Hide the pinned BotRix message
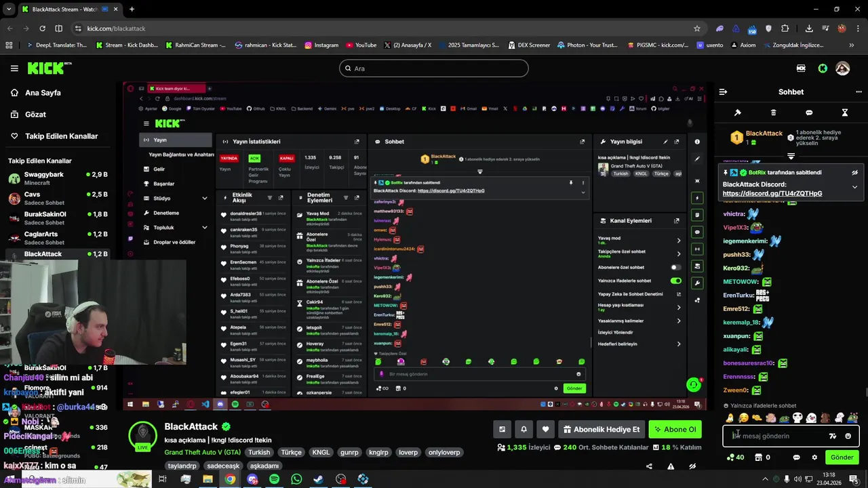Viewport: 868px width, 488px height. [854, 173]
